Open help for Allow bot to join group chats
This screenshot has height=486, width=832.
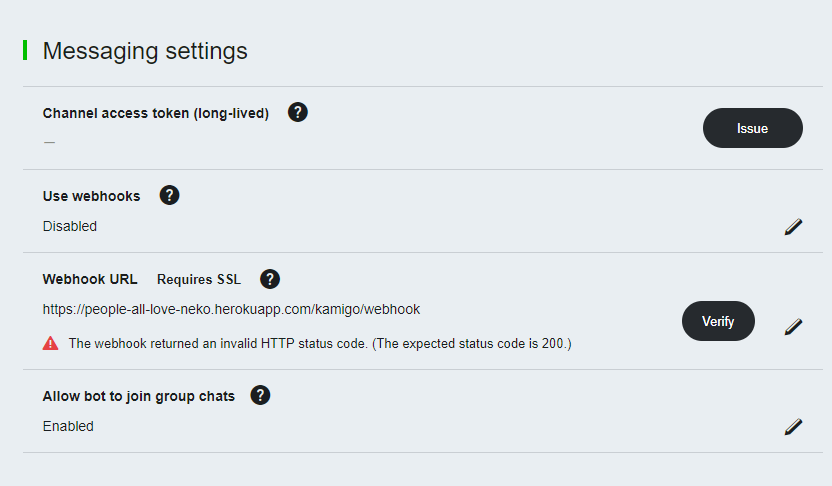click(260, 395)
